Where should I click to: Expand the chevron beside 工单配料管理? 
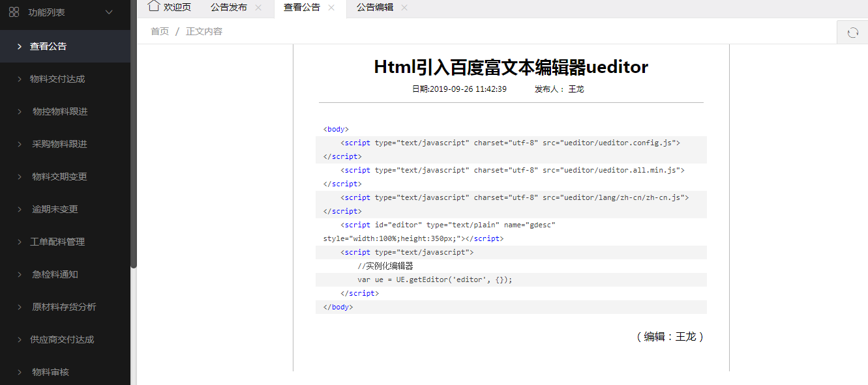tap(20, 242)
